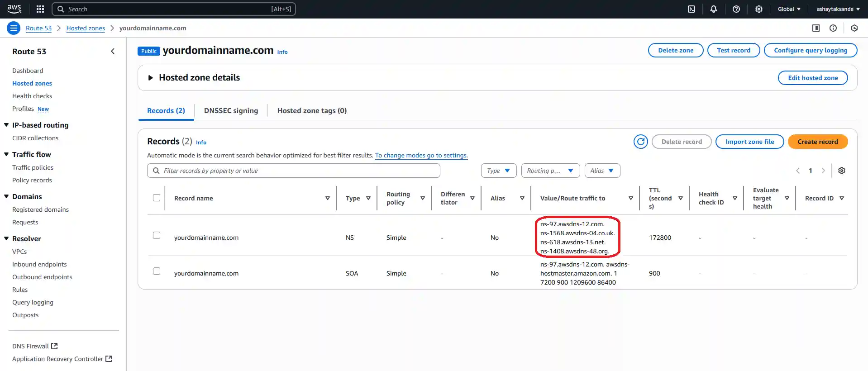
Task: Open the AWS services grid menu
Action: 40,9
